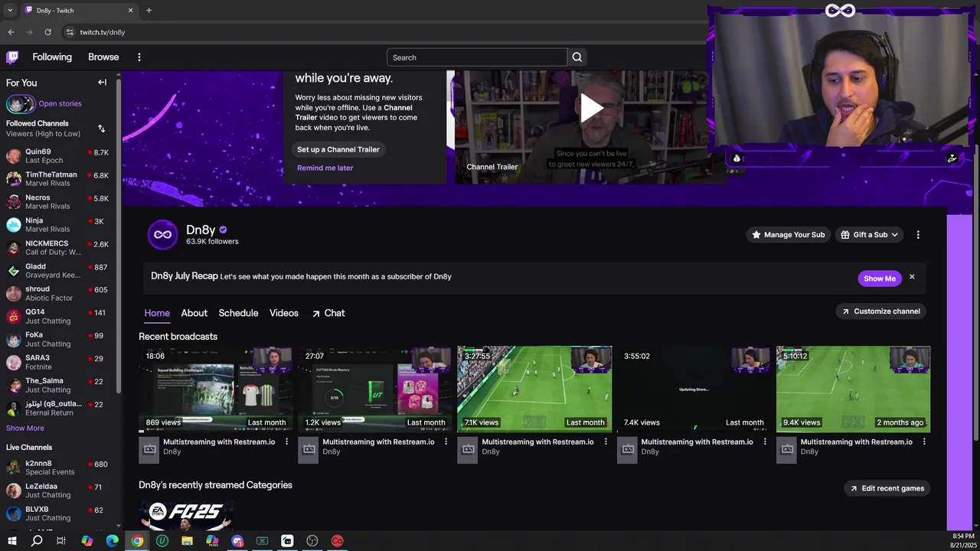Click the verified badge next to Dn8y
980x551 pixels.
[x=223, y=230]
